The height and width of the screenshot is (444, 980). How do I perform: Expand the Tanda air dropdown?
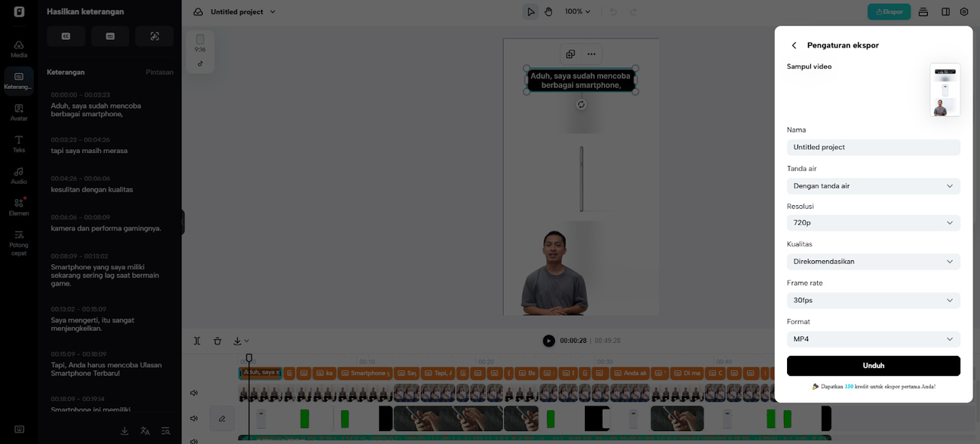point(873,186)
